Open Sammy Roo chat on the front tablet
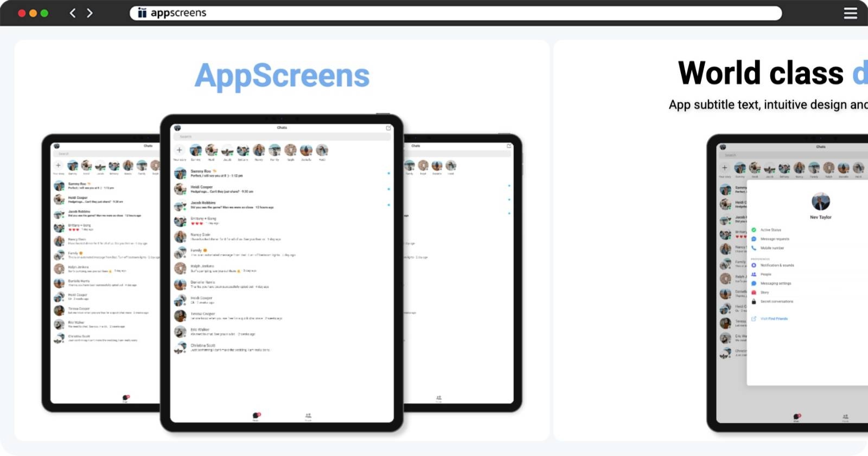 pyautogui.click(x=282, y=173)
